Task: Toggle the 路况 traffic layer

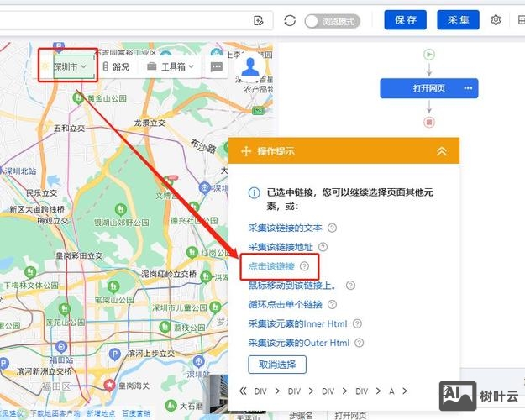Action: point(116,66)
